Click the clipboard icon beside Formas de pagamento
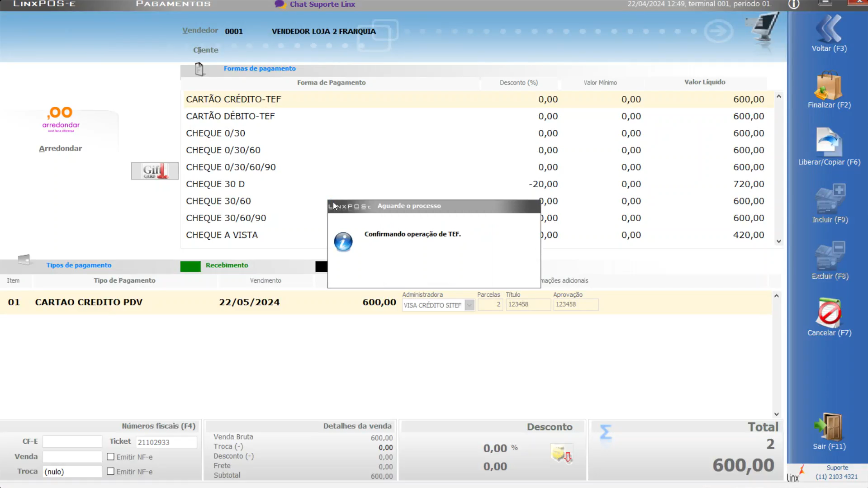This screenshot has height=488, width=868. pyautogui.click(x=199, y=69)
